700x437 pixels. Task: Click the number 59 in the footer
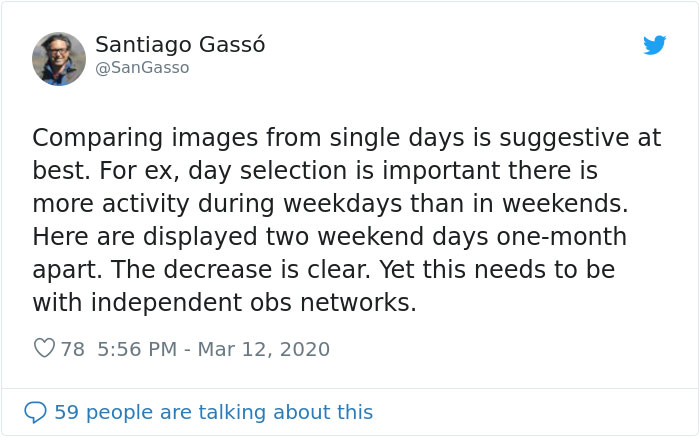(67, 412)
